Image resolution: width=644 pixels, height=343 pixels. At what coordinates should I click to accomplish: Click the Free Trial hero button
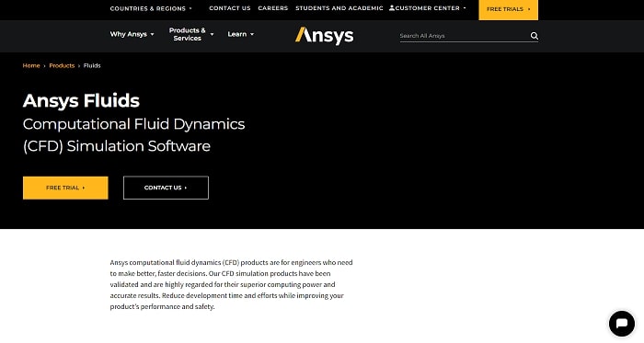point(65,188)
